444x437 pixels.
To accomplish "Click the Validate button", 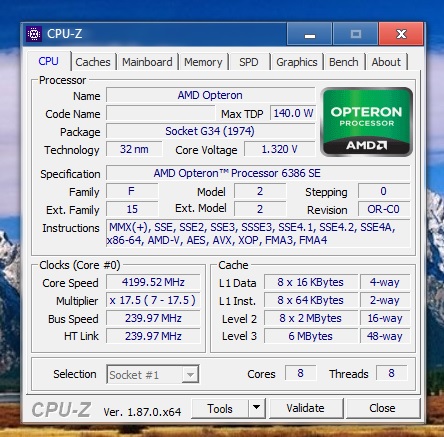I will click(x=306, y=408).
